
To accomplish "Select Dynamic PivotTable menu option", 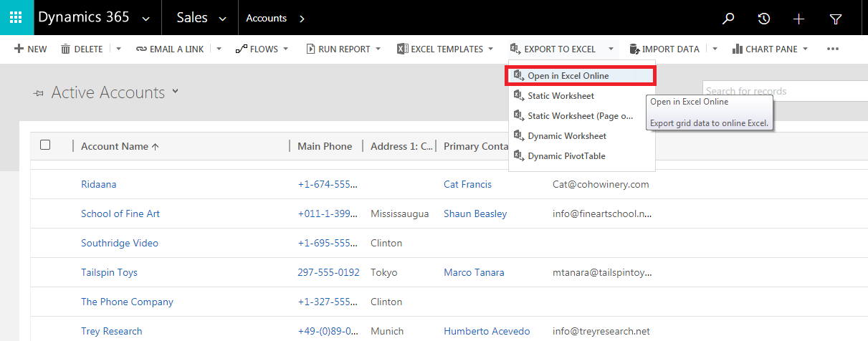I will [581, 155].
